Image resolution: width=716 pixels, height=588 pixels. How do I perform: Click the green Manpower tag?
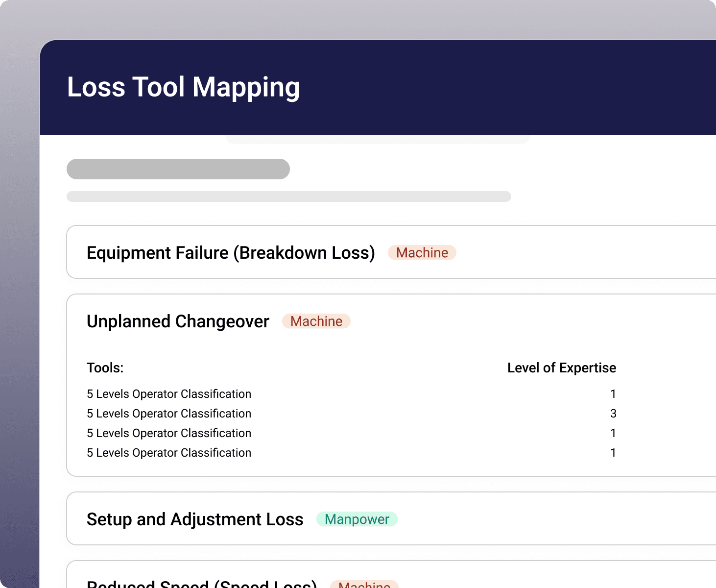coord(357,519)
